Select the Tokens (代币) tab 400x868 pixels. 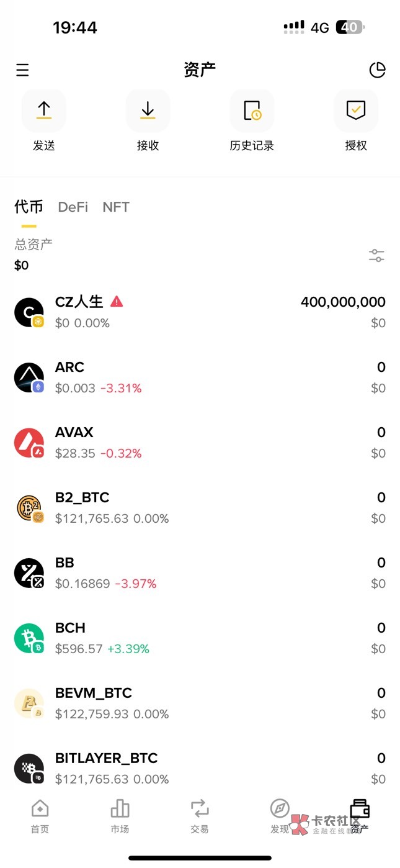(29, 207)
